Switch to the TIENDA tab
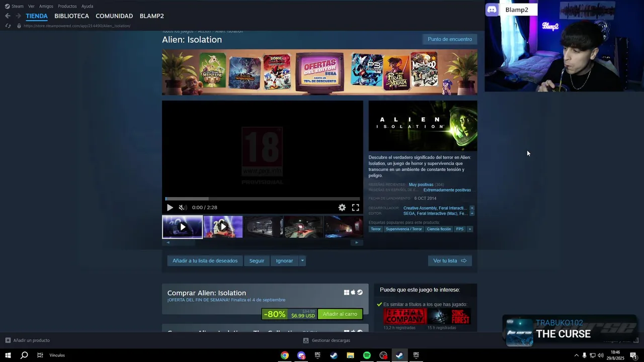644x362 pixels. [37, 16]
